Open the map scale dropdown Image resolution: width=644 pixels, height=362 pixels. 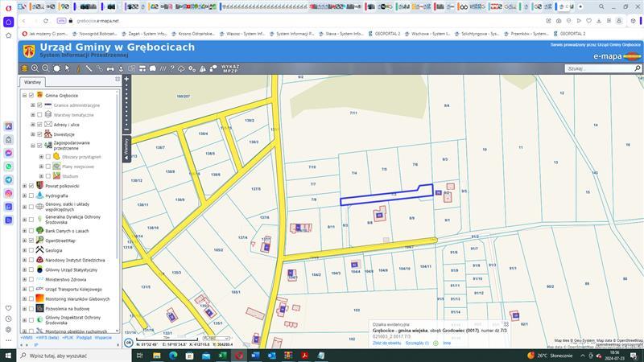216,339
